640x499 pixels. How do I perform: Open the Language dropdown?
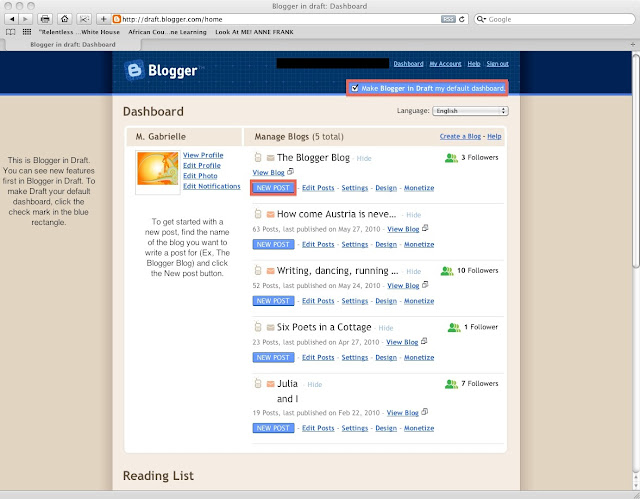click(x=470, y=111)
